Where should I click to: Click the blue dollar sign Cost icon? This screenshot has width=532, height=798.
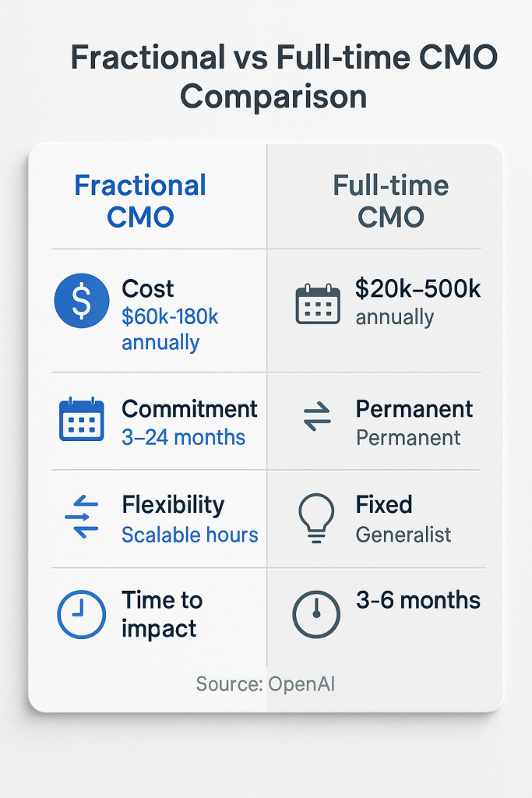(83, 302)
